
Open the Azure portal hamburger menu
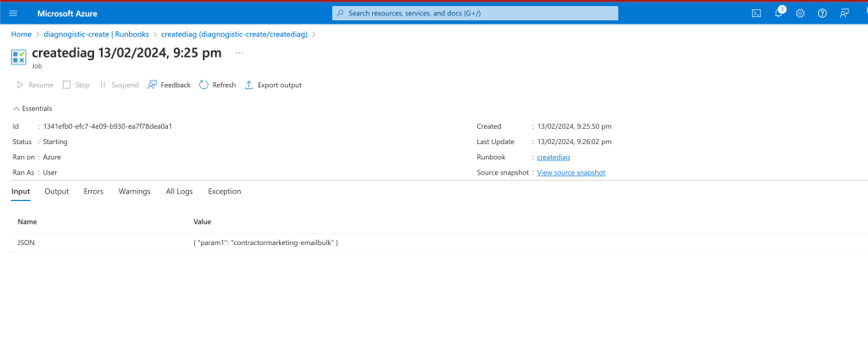point(14,14)
